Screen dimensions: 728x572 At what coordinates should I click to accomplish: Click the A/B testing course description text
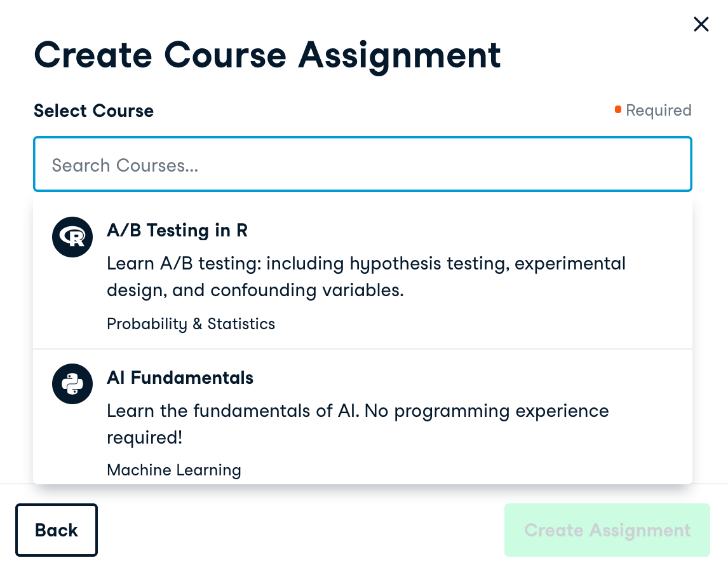366,276
